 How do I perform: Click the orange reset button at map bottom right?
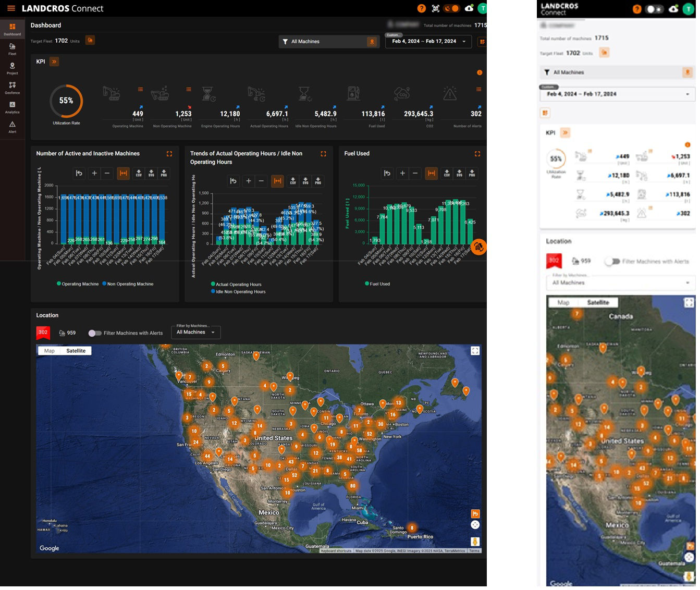pos(475,514)
